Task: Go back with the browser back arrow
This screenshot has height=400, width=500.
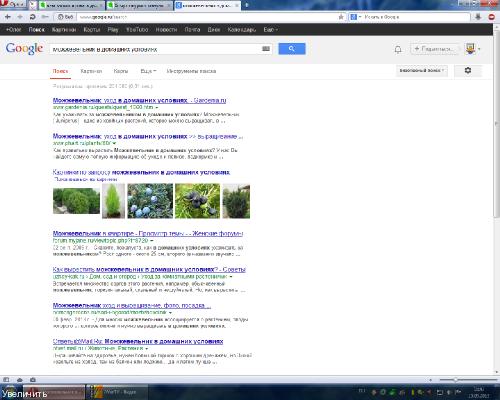Action: pos(8,17)
